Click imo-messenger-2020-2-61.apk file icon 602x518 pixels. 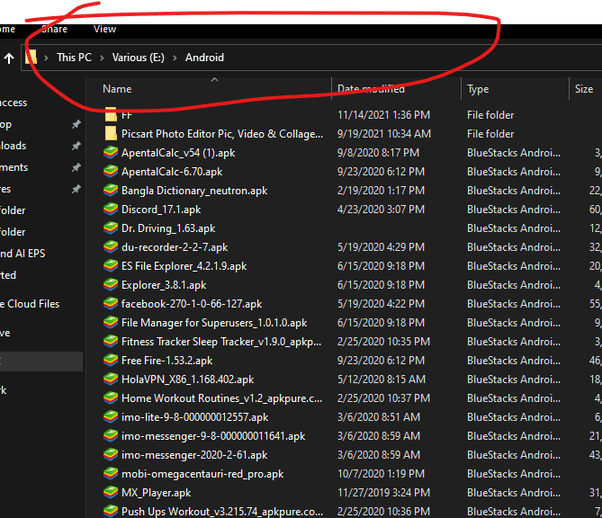pyautogui.click(x=111, y=455)
